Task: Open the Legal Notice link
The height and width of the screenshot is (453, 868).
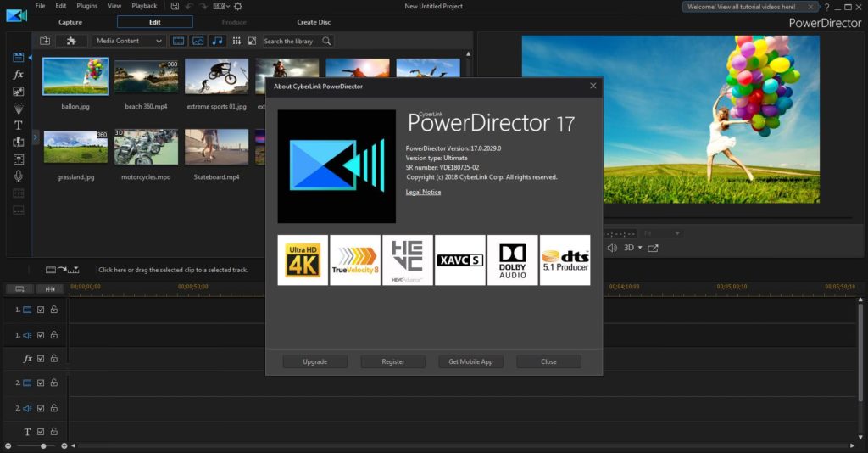Action: 423,193
